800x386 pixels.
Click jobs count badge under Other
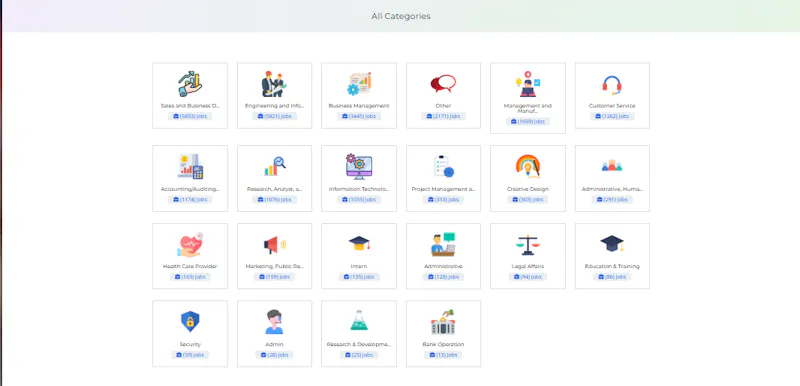tap(443, 116)
